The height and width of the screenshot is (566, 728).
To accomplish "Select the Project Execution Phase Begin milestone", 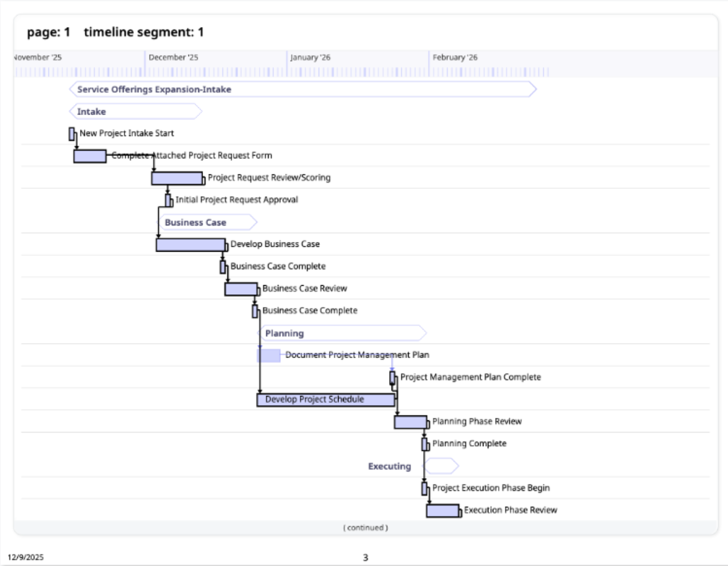I will pyautogui.click(x=424, y=488).
